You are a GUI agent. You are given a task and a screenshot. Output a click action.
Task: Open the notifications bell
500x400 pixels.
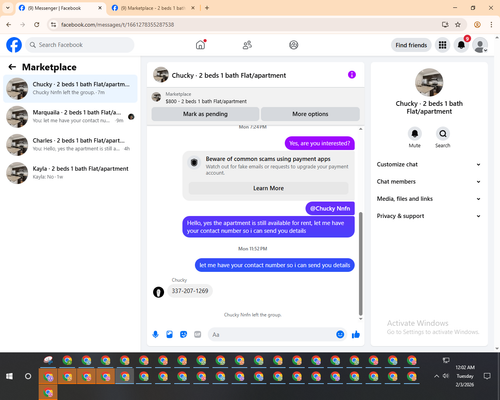461,45
